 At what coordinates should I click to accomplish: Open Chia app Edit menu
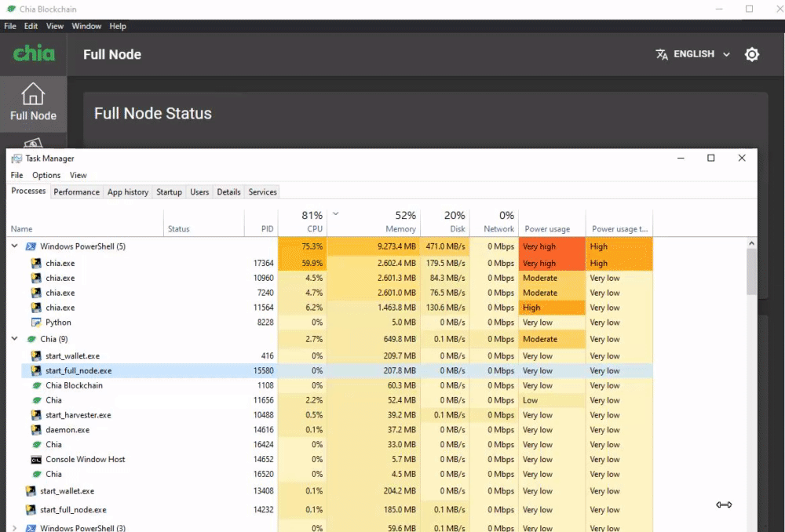pos(31,26)
